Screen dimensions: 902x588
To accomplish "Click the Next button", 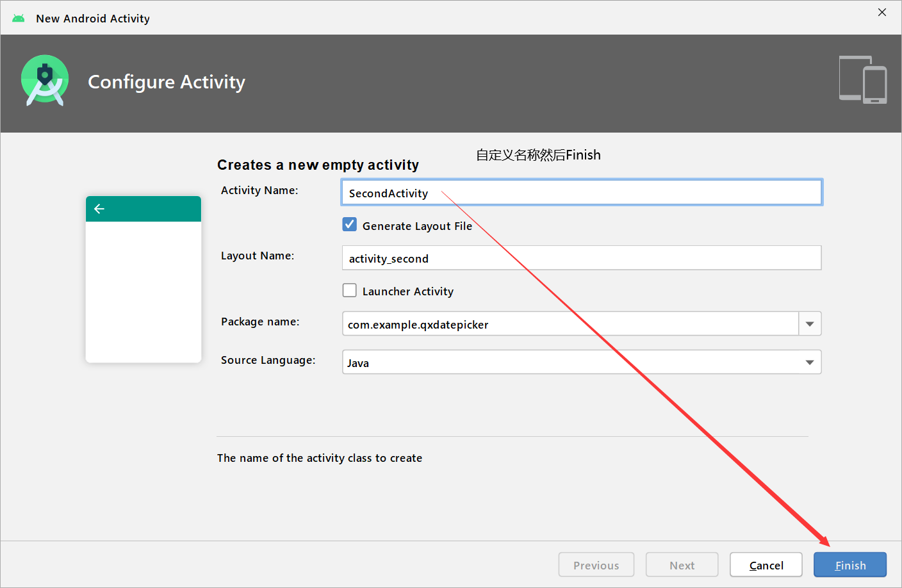I will [682, 565].
